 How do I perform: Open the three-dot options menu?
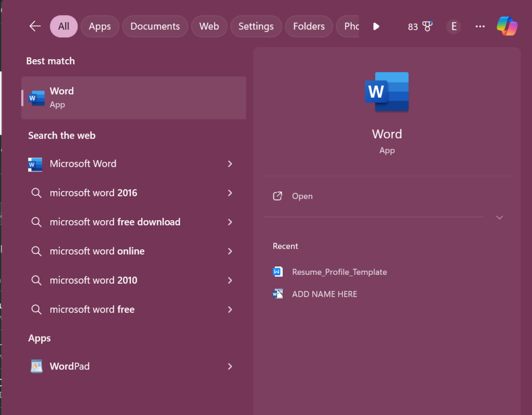[480, 26]
